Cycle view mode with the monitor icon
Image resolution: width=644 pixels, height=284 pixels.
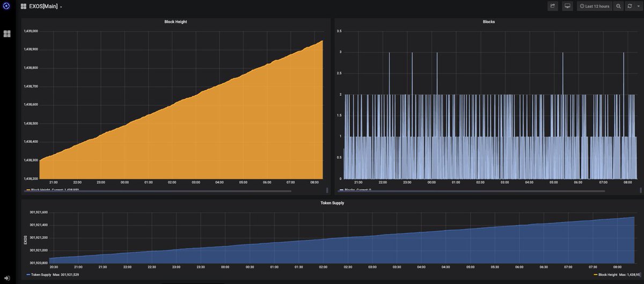(x=567, y=6)
